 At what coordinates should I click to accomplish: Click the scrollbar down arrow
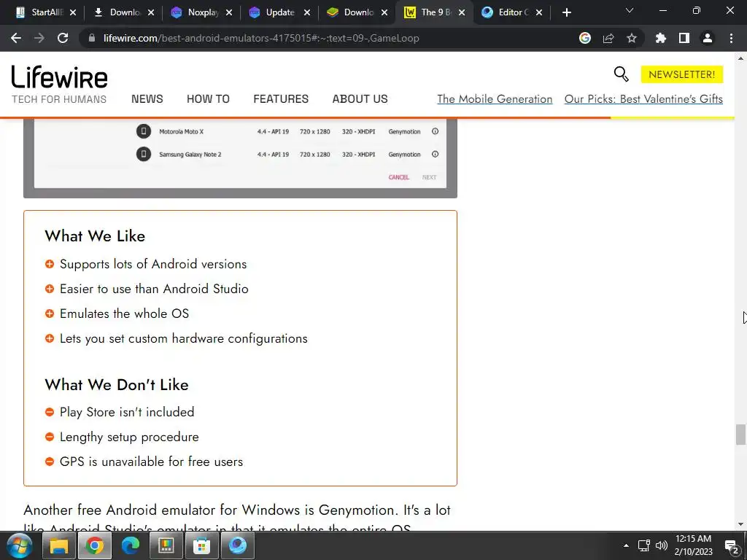click(740, 524)
